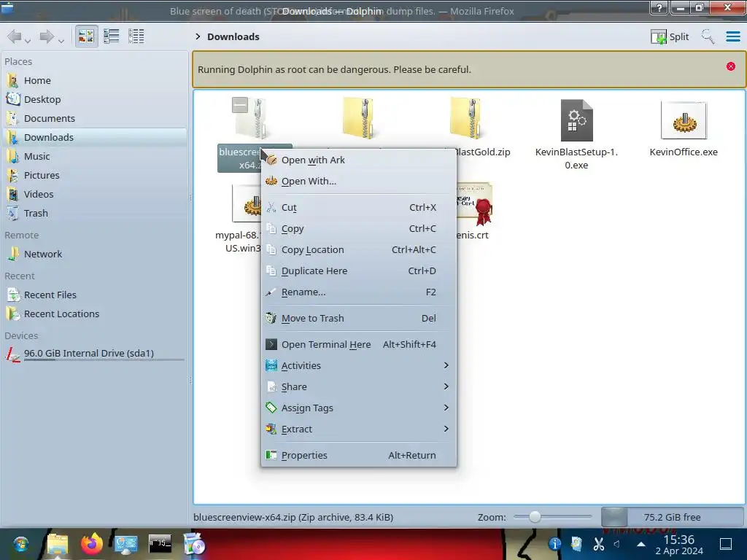Image resolution: width=747 pixels, height=560 pixels.
Task: Open Desktop in Places panel
Action: tap(96, 99)
